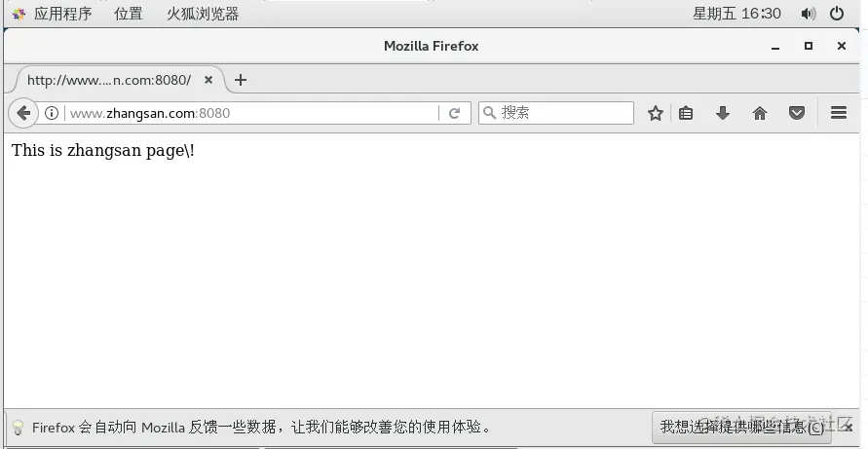Open the Firefox hamburger menu

tap(839, 113)
